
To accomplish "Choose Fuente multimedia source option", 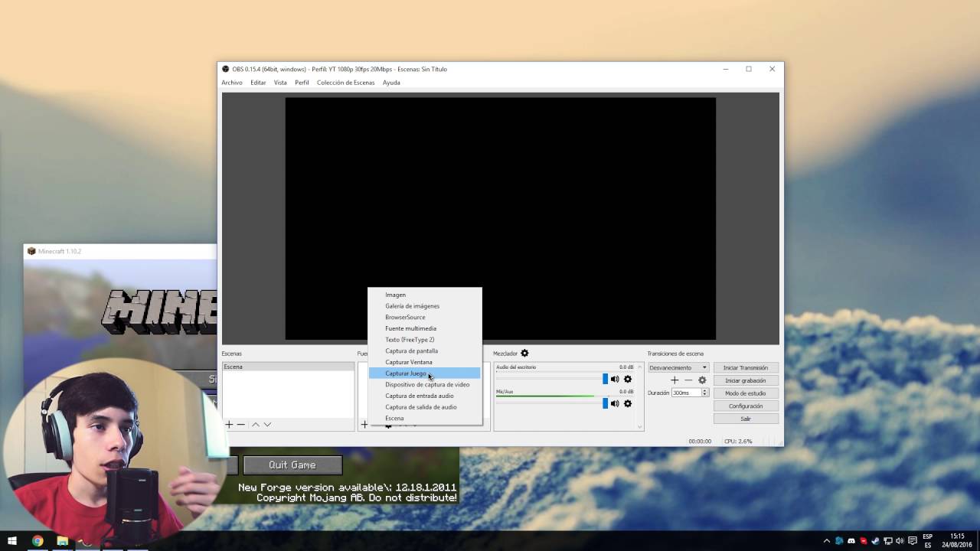I will pos(425,328).
